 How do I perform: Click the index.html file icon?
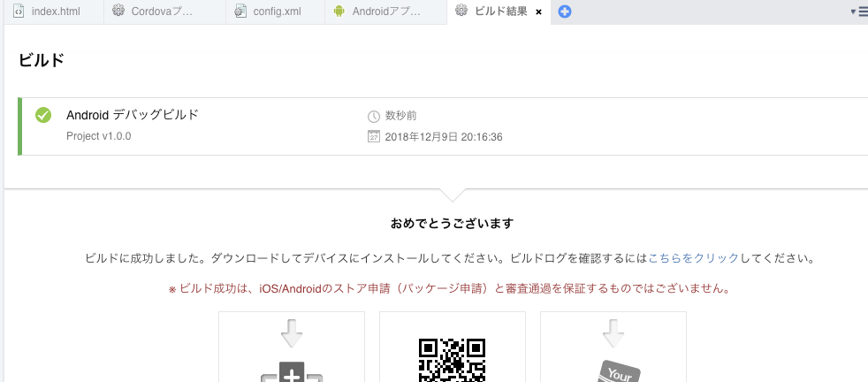(x=19, y=11)
